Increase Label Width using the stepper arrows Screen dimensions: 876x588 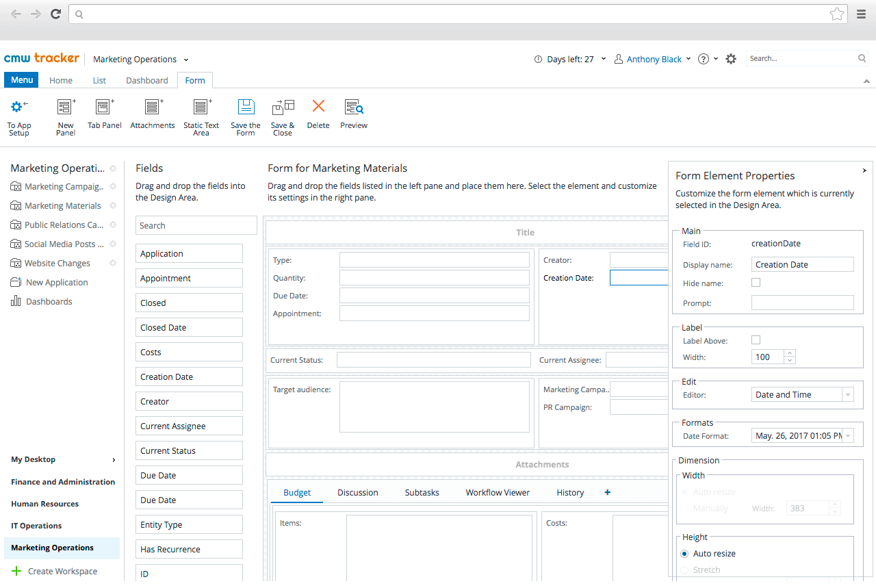click(790, 353)
